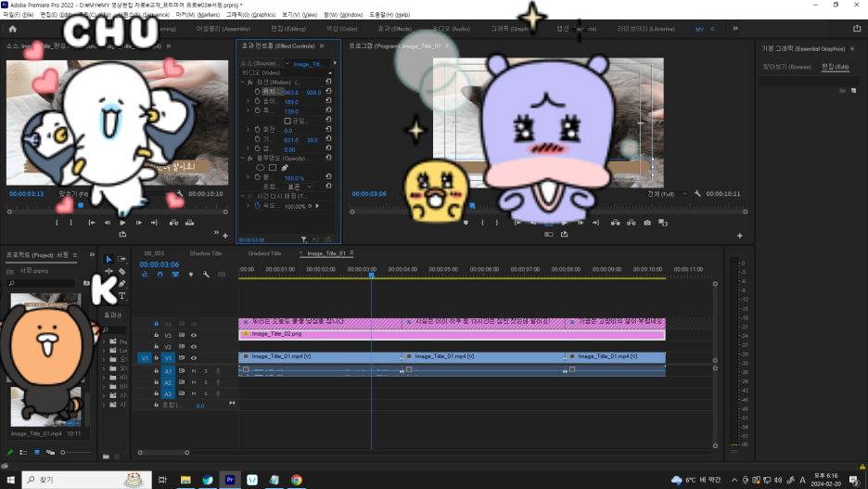Viewport: 868px width, 489px height.
Task: Click Extract button in Program monitor
Action: [632, 223]
